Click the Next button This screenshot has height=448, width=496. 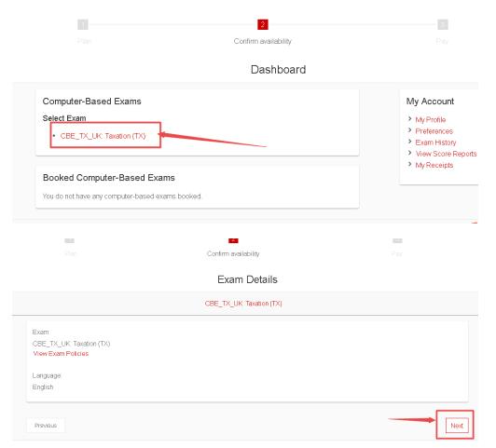(x=457, y=426)
